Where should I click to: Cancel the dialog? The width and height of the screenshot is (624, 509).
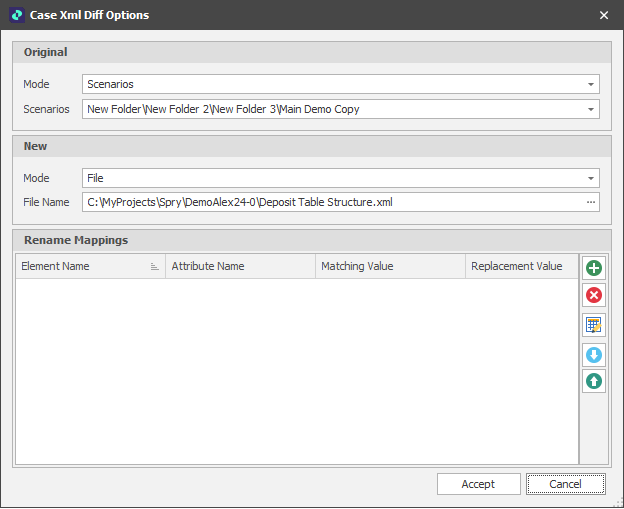point(566,484)
